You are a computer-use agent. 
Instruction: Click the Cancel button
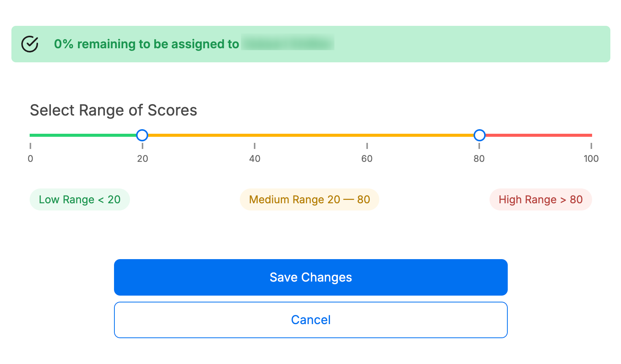click(x=310, y=320)
